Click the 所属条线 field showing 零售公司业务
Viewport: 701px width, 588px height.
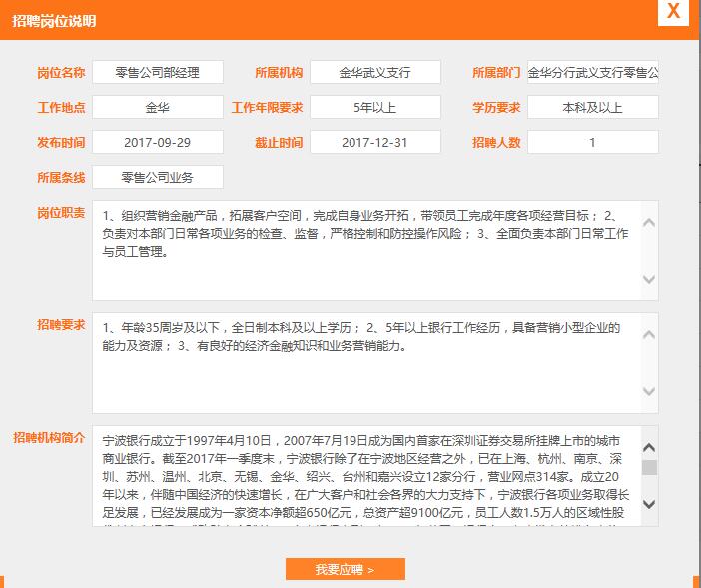pos(158,178)
